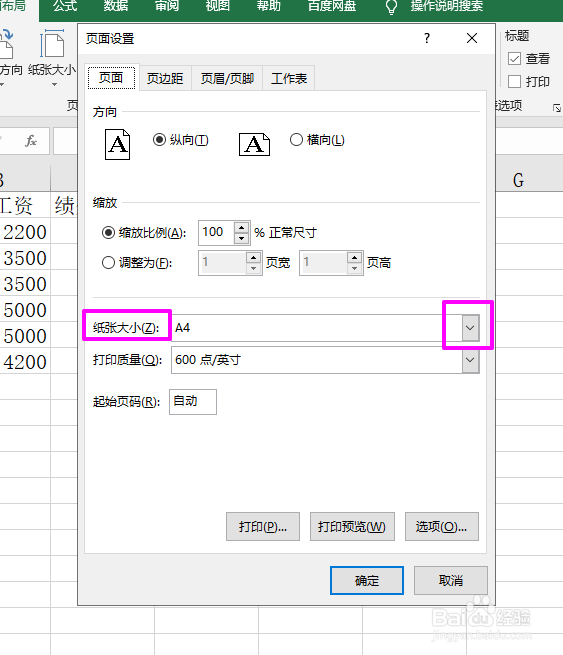563x655 pixels.
Task: Switch to the 页边距 tab
Action: click(165, 78)
